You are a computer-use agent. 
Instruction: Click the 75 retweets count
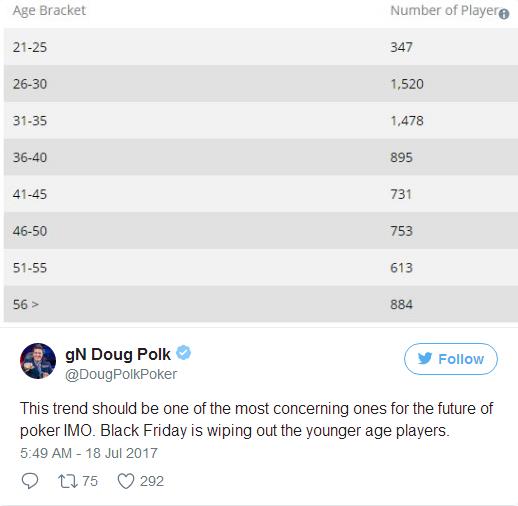tap(90, 481)
